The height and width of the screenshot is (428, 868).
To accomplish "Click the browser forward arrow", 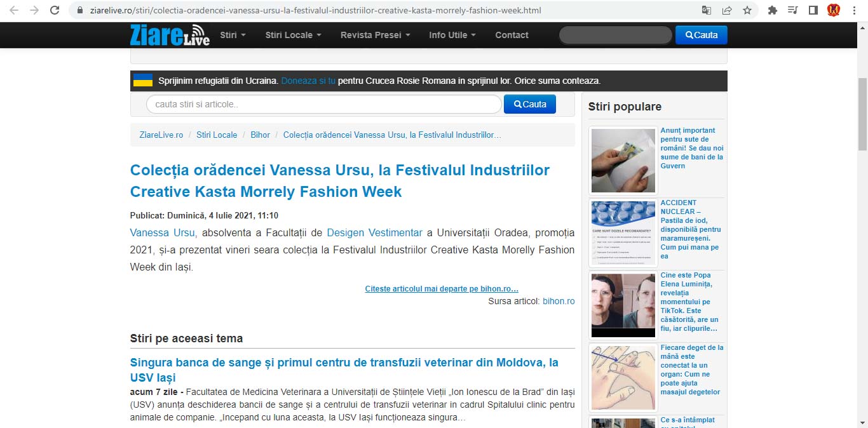I will [34, 10].
